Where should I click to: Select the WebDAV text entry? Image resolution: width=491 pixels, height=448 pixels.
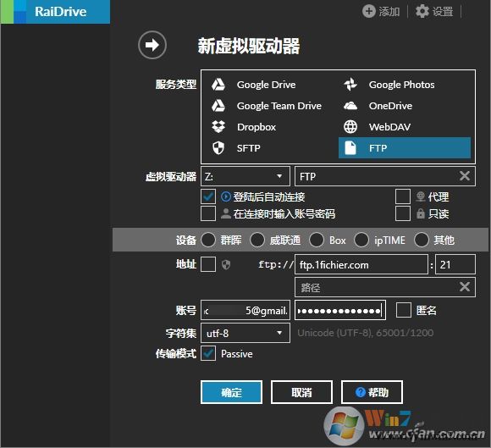coord(389,127)
